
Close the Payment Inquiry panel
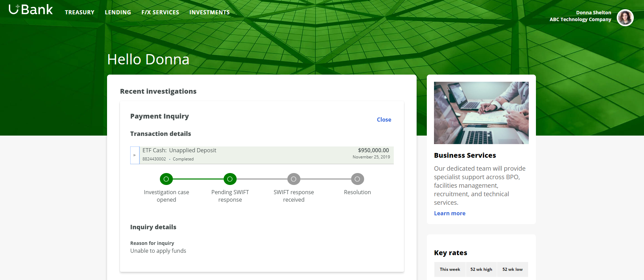(384, 120)
